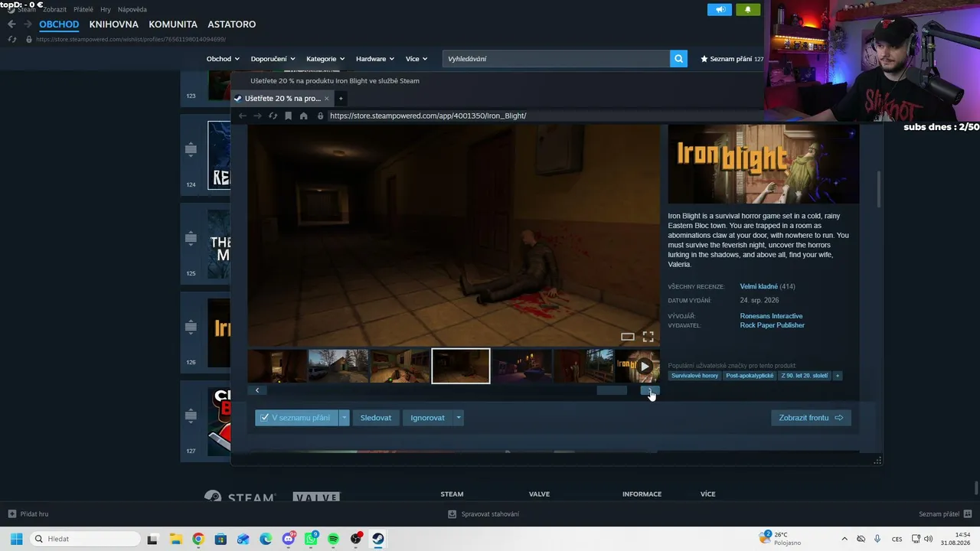This screenshot has width=980, height=551.
Task: Click the Steam forward navigation arrow
Action: coord(28,24)
